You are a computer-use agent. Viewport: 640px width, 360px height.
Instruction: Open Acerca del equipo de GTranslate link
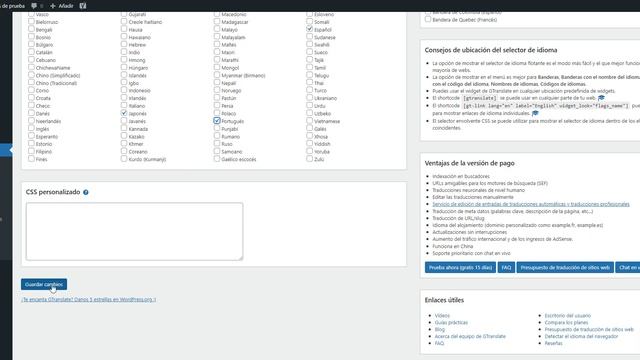click(470, 336)
